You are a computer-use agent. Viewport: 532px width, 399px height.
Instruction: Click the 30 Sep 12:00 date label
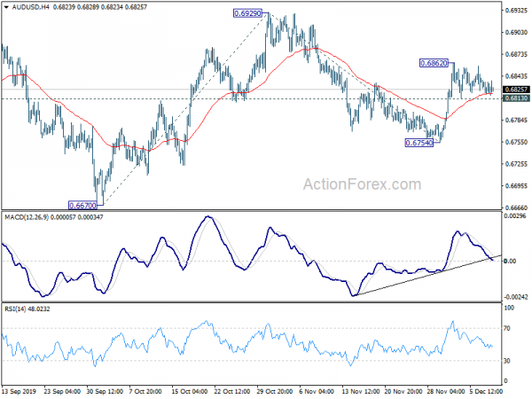(x=105, y=392)
